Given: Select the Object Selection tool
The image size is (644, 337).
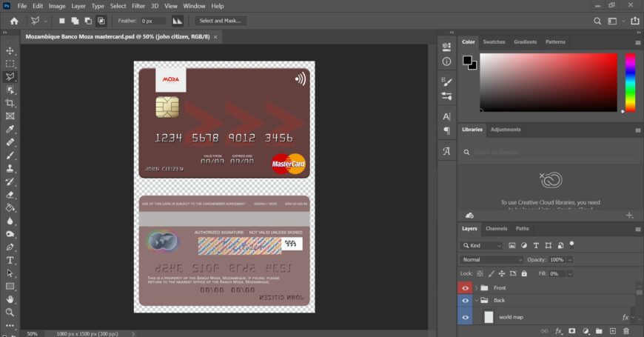Looking at the screenshot, I should [10, 90].
